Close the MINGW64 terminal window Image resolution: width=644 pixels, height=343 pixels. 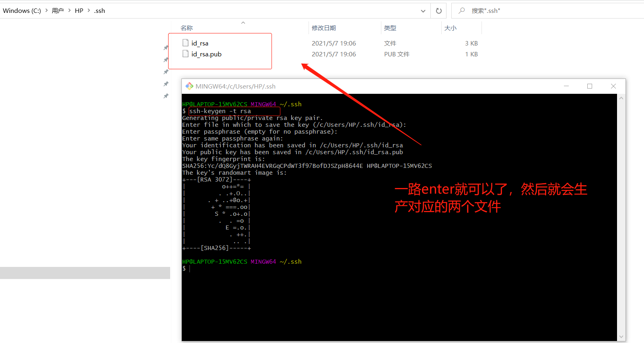point(613,86)
